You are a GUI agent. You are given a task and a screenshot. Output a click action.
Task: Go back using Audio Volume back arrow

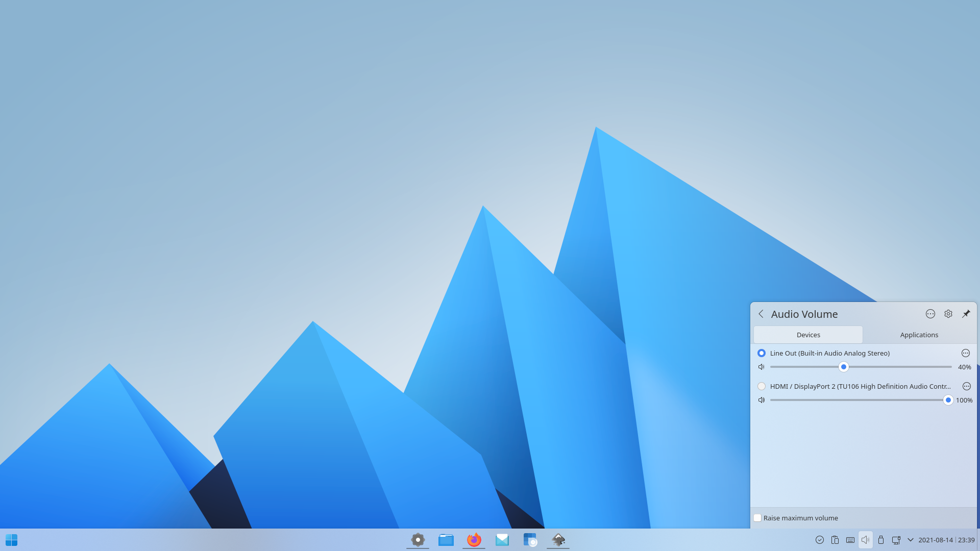(761, 314)
